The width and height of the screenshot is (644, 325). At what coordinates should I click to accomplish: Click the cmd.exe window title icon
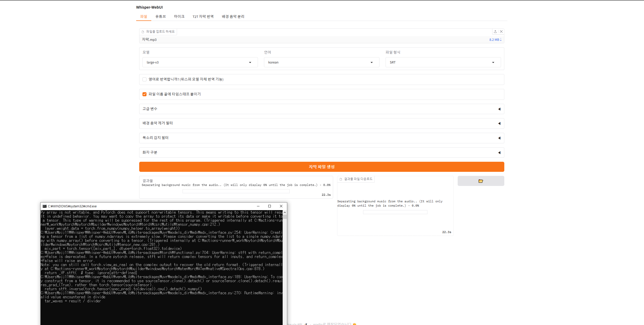pyautogui.click(x=45, y=206)
